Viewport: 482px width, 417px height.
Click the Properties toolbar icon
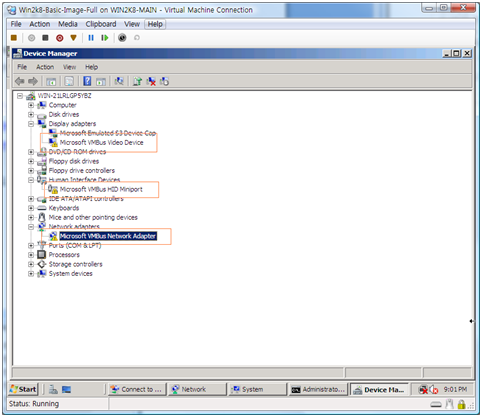69,81
